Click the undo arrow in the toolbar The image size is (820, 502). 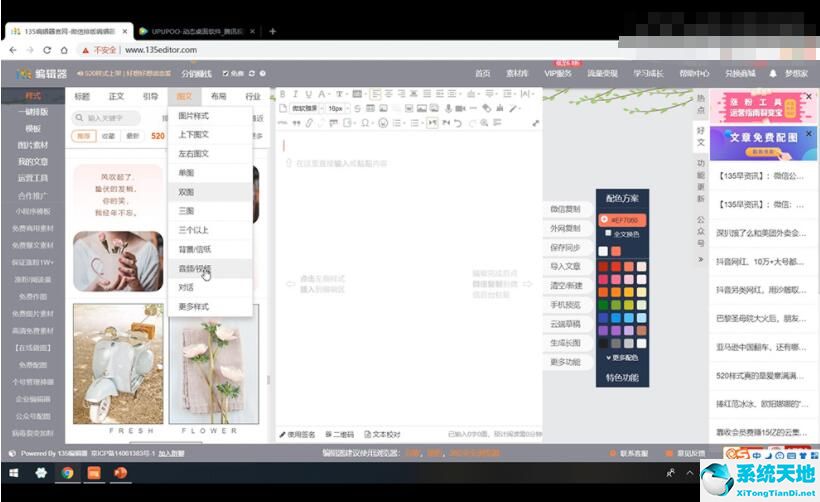click(458, 123)
